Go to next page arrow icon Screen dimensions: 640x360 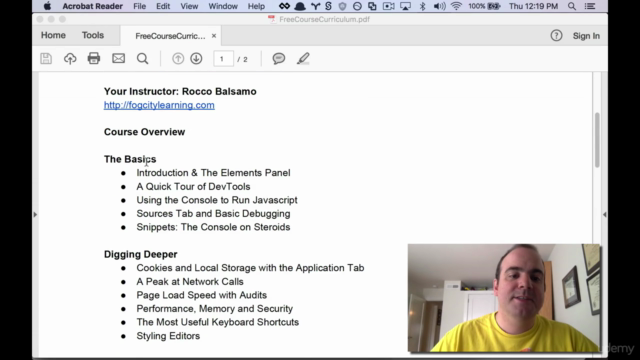coord(196,59)
